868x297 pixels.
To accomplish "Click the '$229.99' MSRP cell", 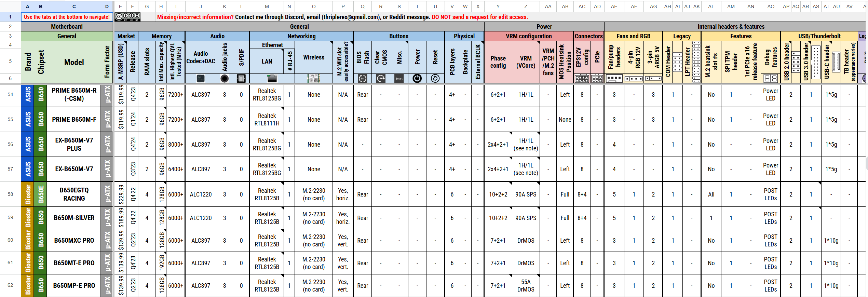I will (x=121, y=194).
